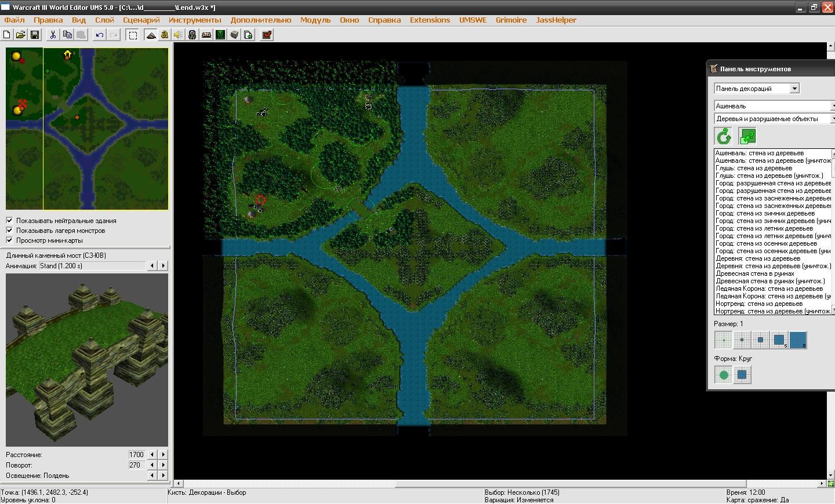Switch Освещение to next lighting setting

coord(163,476)
